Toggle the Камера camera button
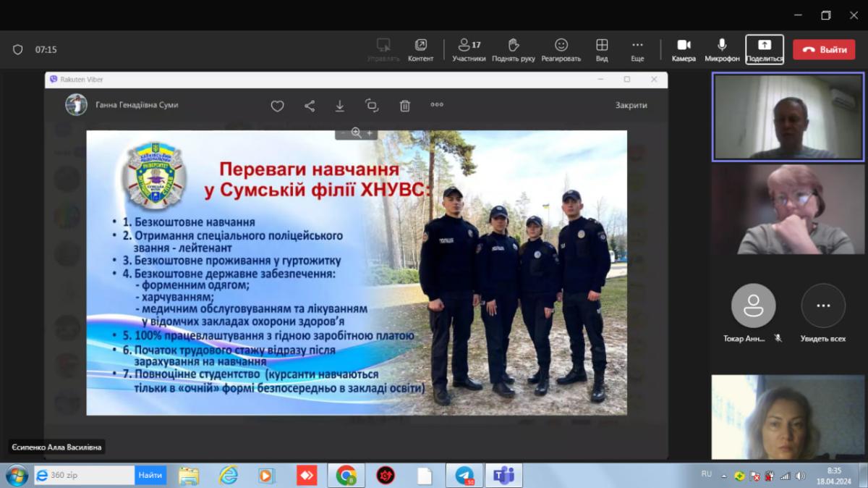868x488 pixels. tap(684, 49)
